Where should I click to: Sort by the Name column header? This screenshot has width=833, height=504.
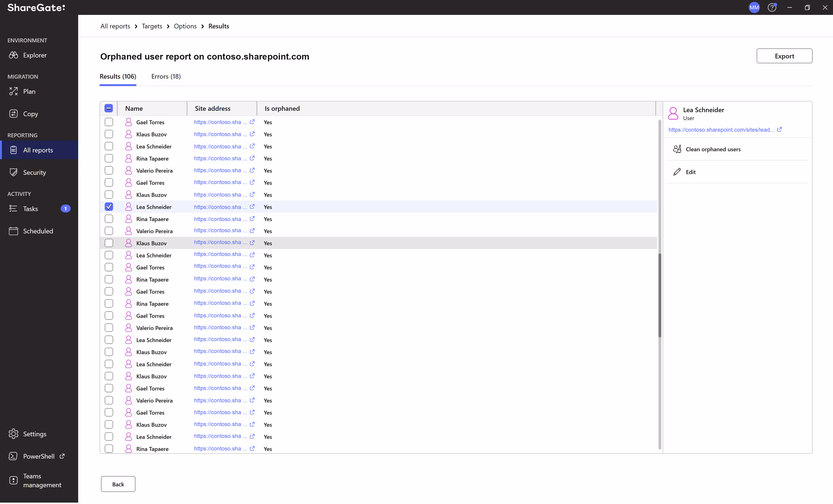(134, 108)
